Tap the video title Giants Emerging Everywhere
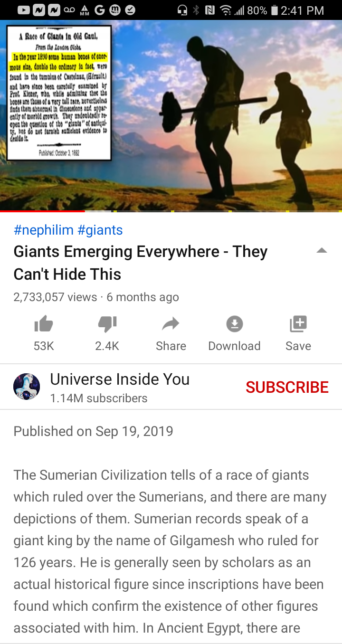The width and height of the screenshot is (342, 644). pos(141,263)
